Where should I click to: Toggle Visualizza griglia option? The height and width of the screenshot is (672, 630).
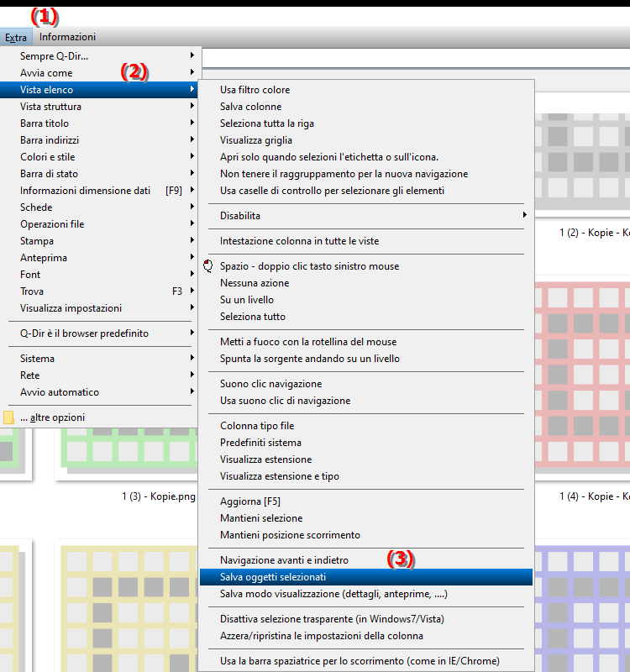[x=366, y=140]
